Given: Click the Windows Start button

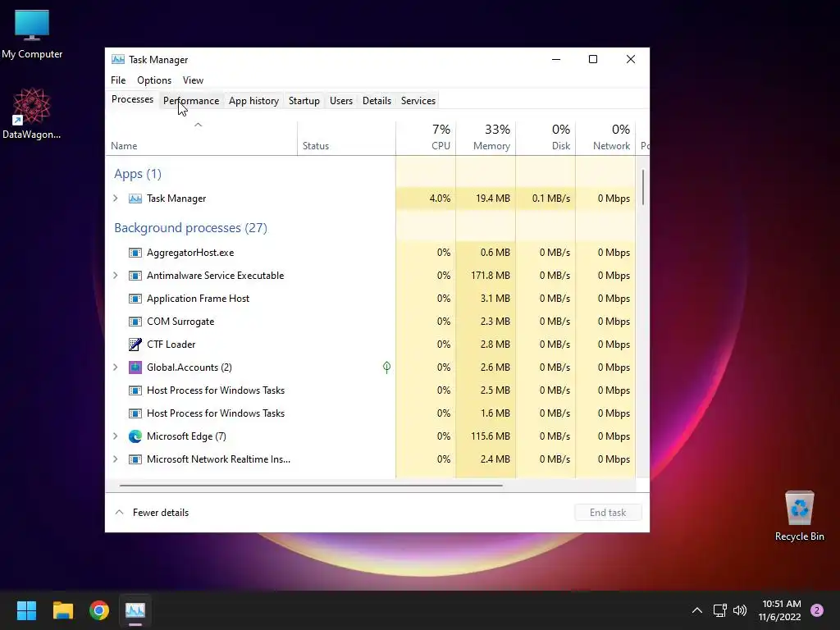Looking at the screenshot, I should tap(26, 610).
